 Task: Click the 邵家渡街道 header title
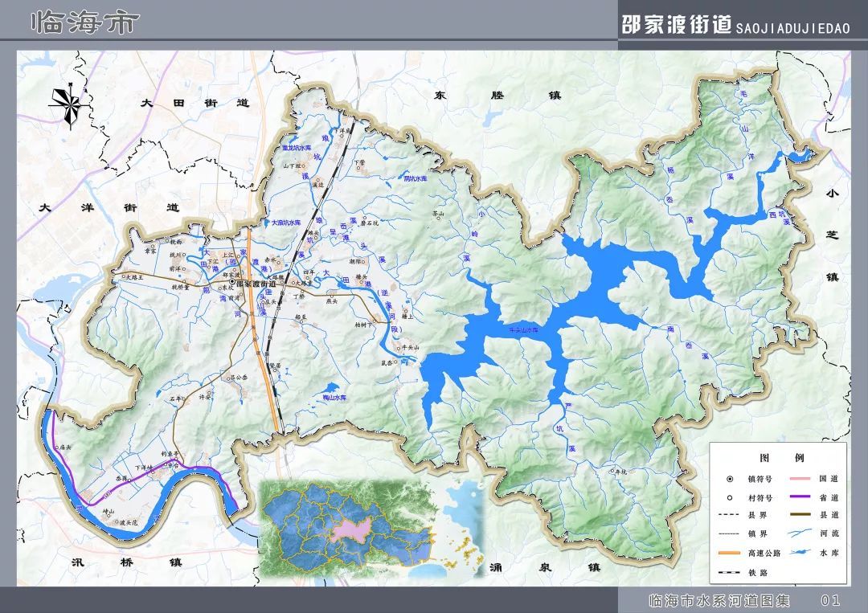[x=677, y=26]
